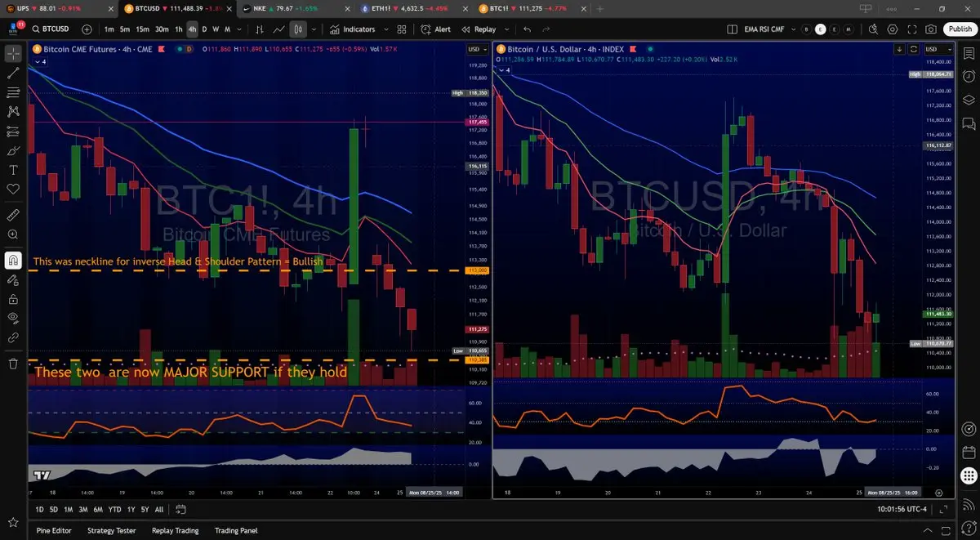The height and width of the screenshot is (540, 980).
Task: Take a chart snapshot with camera icon
Action: tap(931, 29)
